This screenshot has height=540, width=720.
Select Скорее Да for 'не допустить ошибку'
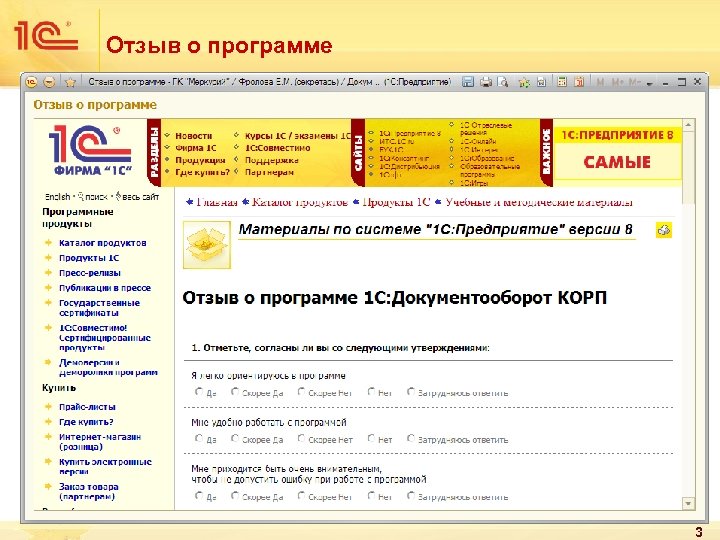(235, 495)
